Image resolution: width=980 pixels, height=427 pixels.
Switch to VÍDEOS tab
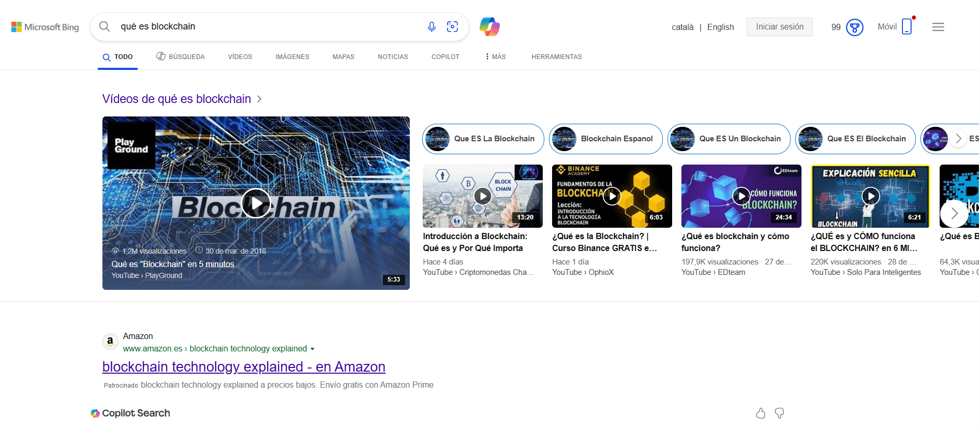pos(240,57)
